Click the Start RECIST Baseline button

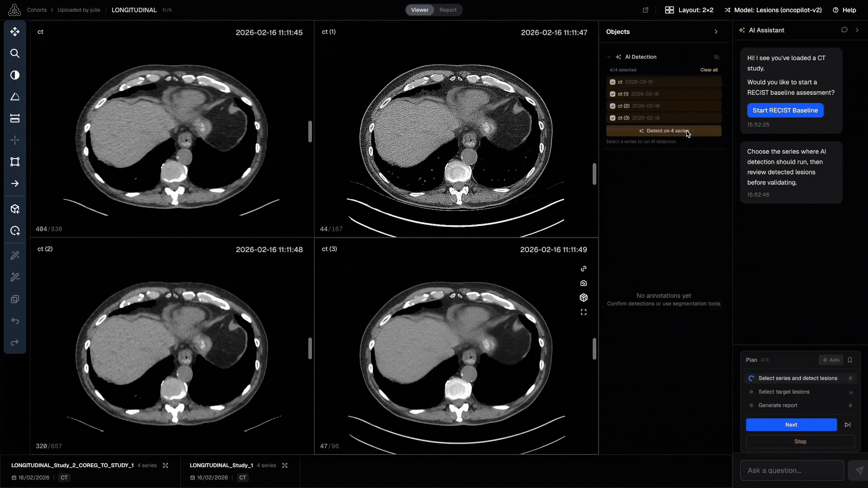point(785,110)
